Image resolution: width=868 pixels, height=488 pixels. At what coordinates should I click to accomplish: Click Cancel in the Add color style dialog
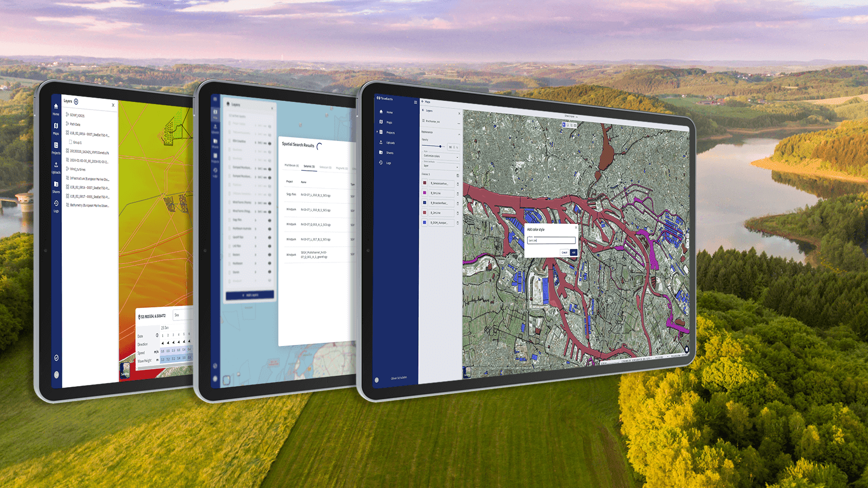coord(564,252)
